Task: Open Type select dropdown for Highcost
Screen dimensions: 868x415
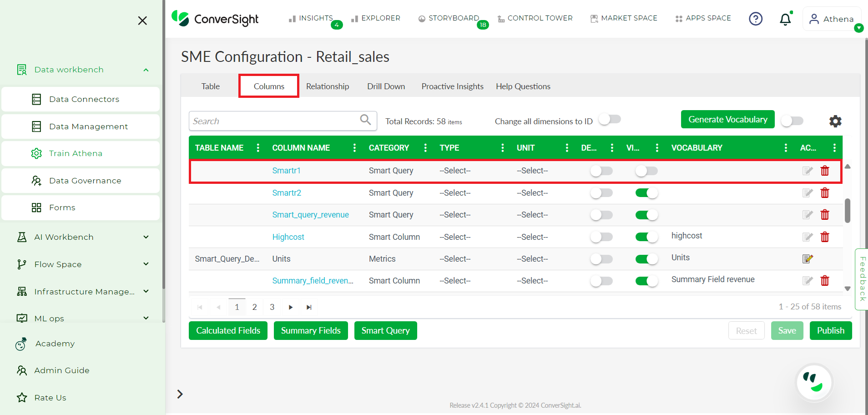Action: pos(455,237)
